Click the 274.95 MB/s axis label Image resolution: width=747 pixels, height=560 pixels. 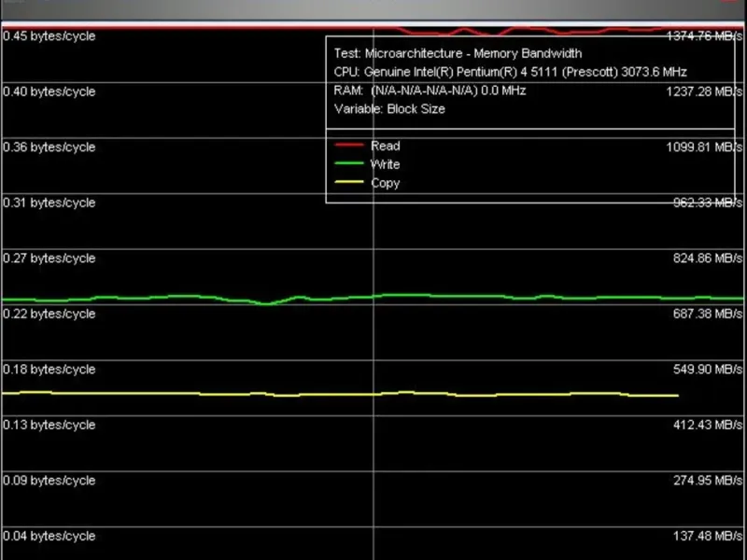pyautogui.click(x=708, y=481)
